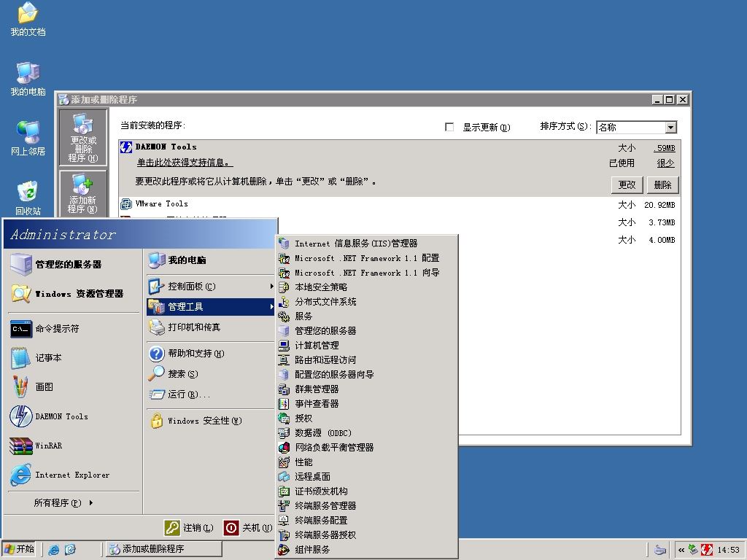Click Internet Explorer quick launch icon
Screen dimensions: 747x560
54,550
